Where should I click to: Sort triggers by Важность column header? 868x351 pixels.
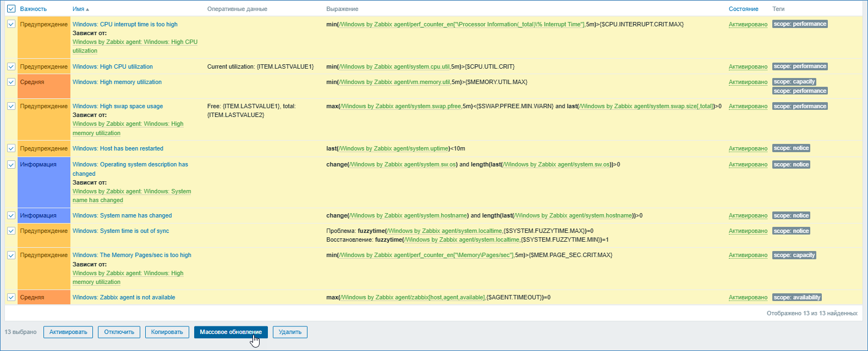click(33, 9)
